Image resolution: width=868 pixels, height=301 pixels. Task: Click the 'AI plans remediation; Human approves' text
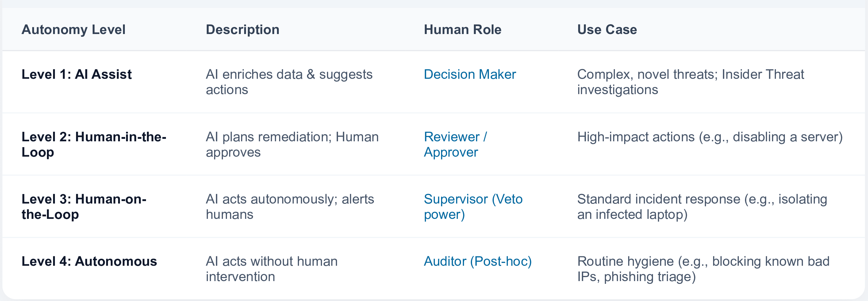pos(292,144)
